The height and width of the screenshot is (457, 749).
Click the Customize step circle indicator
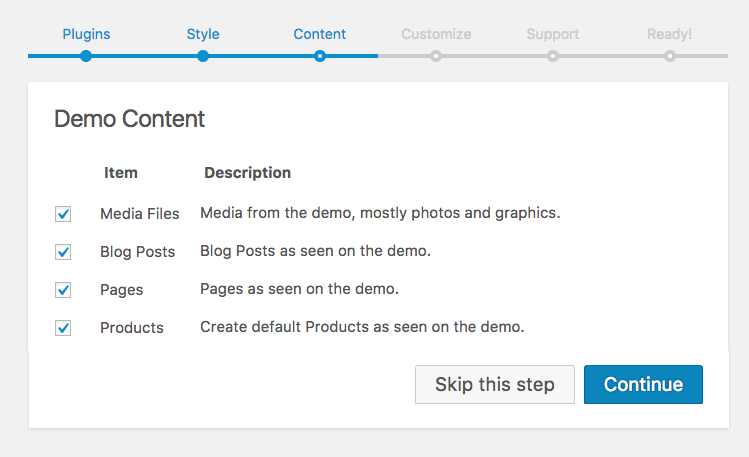click(x=436, y=56)
